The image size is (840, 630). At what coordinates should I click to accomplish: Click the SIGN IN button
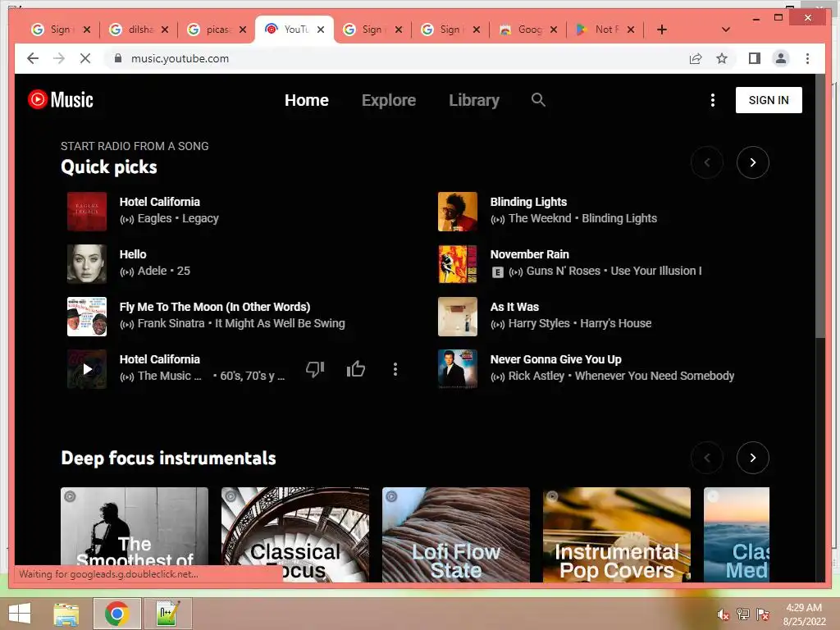click(769, 100)
